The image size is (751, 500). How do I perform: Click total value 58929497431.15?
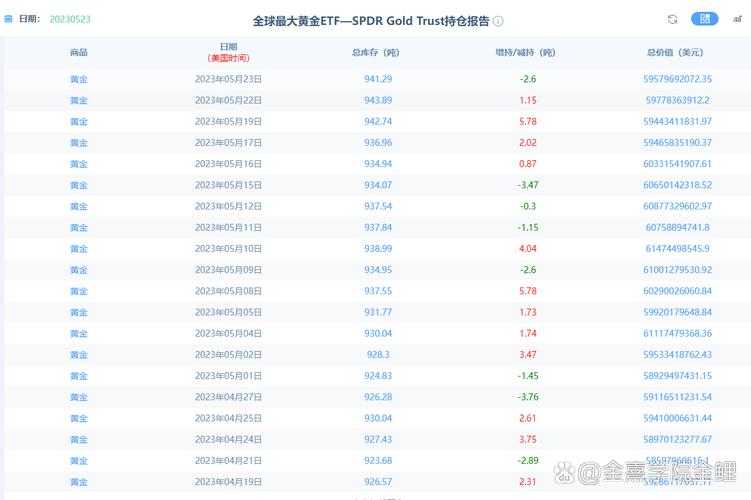click(x=677, y=376)
